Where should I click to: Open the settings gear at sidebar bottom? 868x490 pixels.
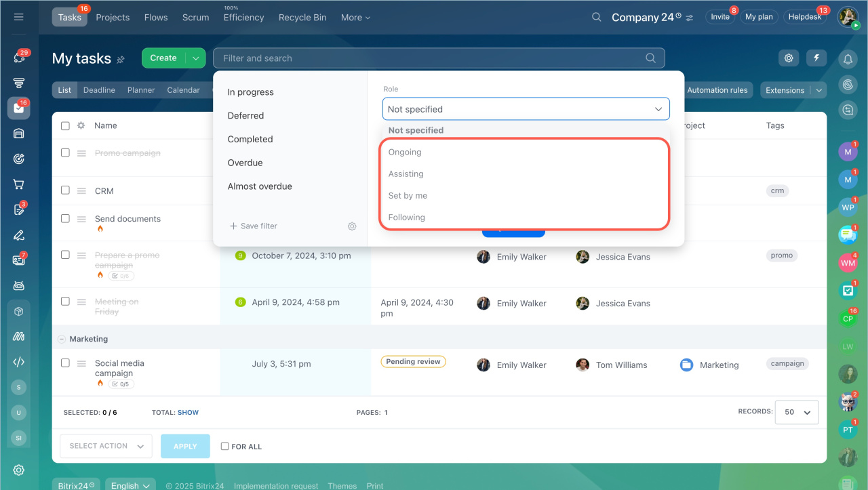point(19,470)
